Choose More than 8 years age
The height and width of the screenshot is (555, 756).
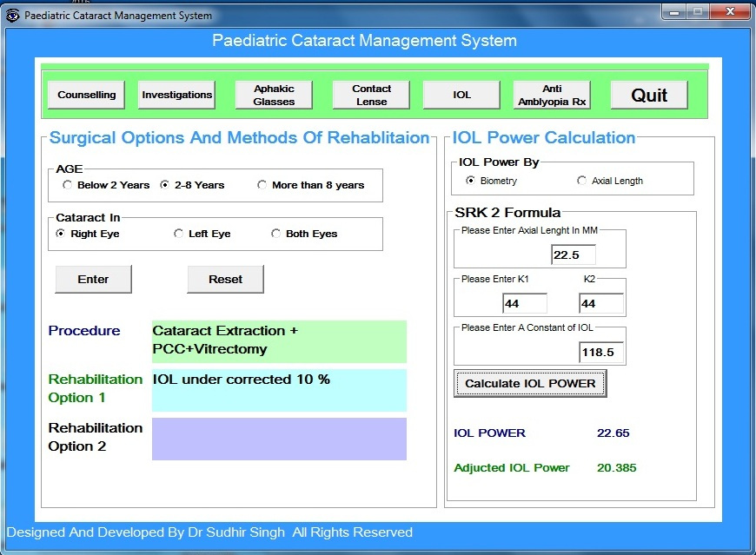click(262, 185)
